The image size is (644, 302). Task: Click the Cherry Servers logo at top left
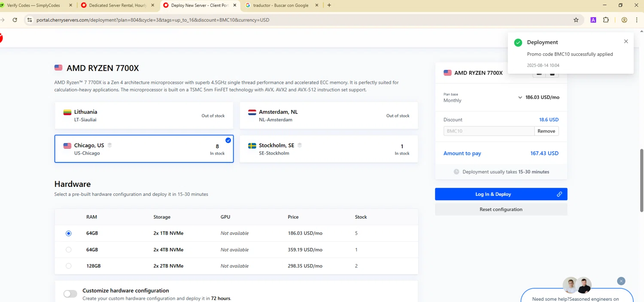(x=1, y=38)
